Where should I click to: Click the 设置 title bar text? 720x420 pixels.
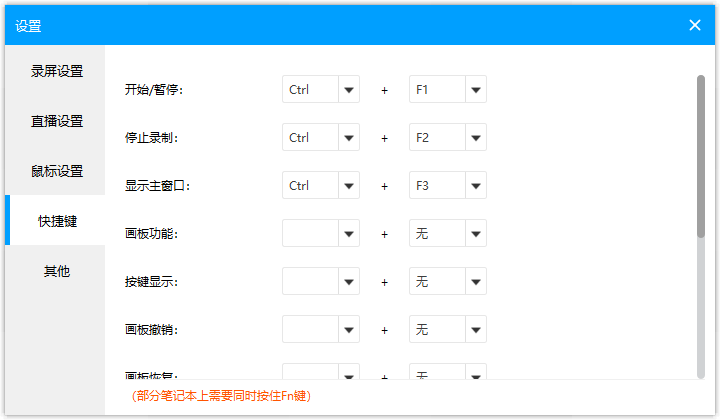[x=28, y=26]
